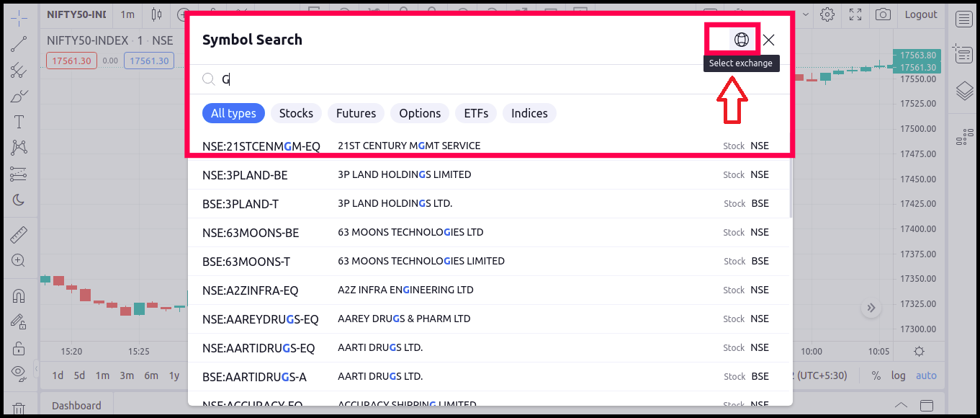Open the Dashboard tab
Viewport: 980px width, 418px height.
(x=76, y=406)
